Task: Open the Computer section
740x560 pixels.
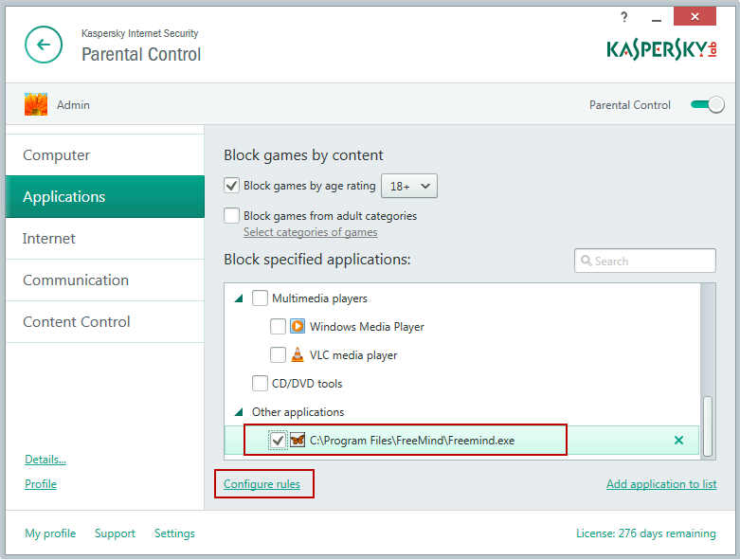Action: tap(105, 155)
